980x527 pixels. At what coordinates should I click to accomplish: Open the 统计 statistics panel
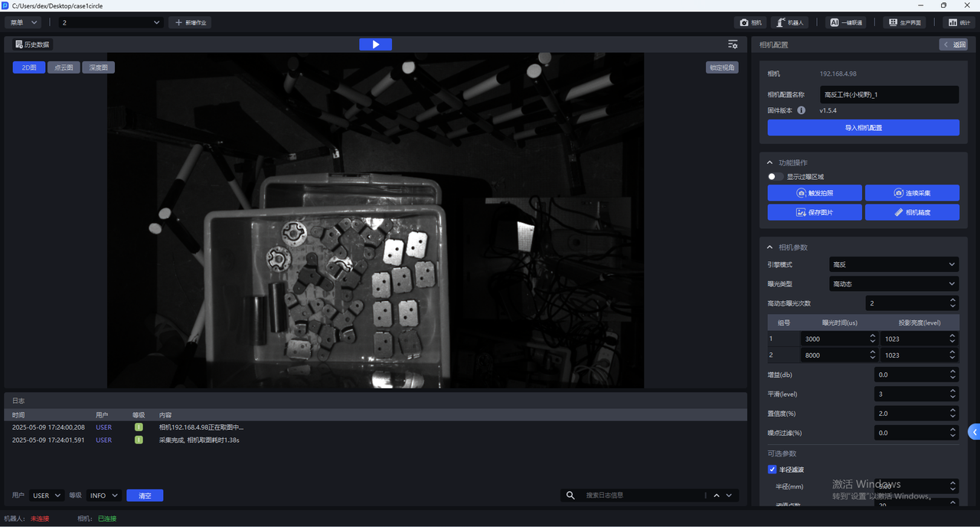tap(959, 23)
